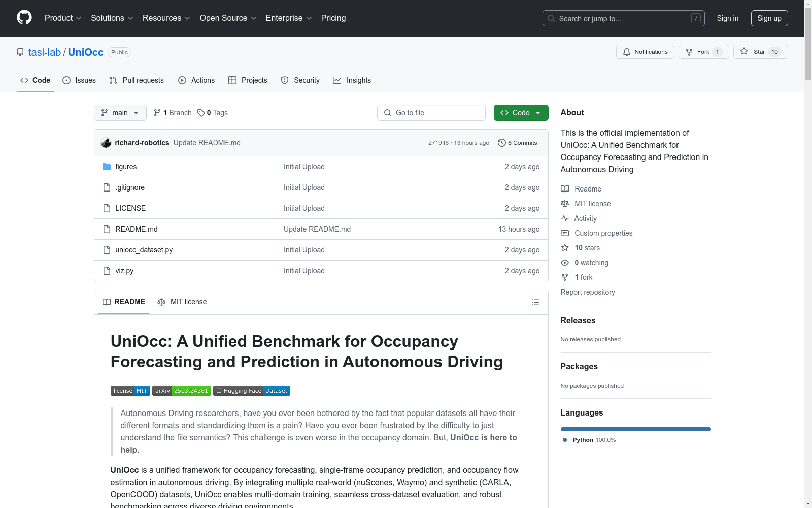Screen dimensions: 812x508
Task: Expand the Enterprise menu
Action: 289,18
